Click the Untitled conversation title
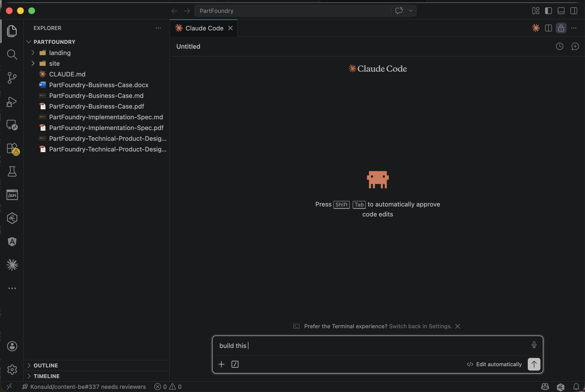585x392 pixels. tap(188, 46)
